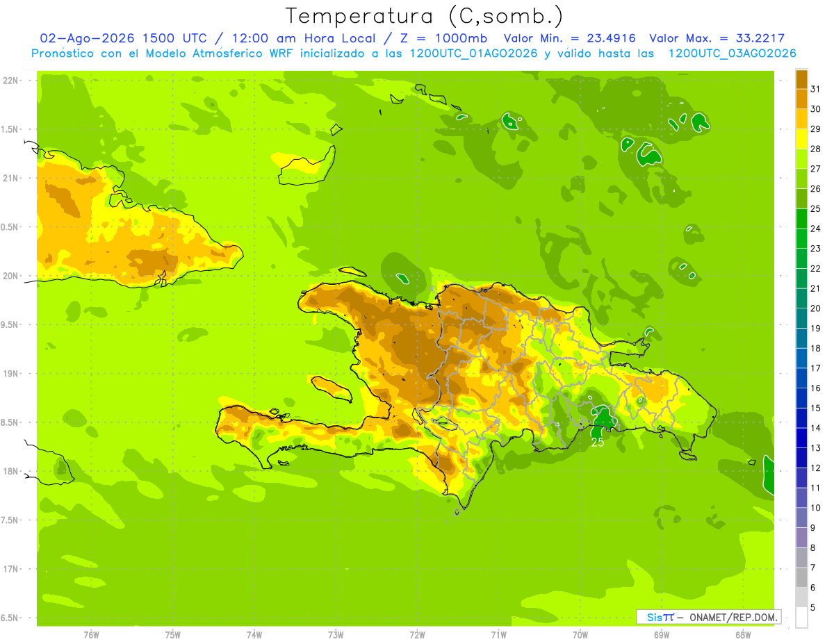This screenshot has height=644, width=834.
Task: Click the title 'Temperatura (C,somb.)'
Action: pyautogui.click(x=424, y=15)
